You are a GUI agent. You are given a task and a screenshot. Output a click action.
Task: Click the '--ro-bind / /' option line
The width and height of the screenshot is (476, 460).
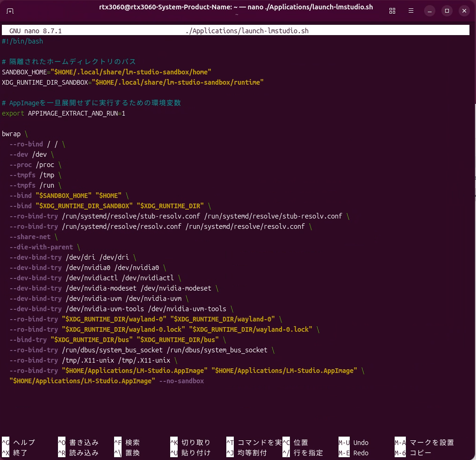pos(37,144)
